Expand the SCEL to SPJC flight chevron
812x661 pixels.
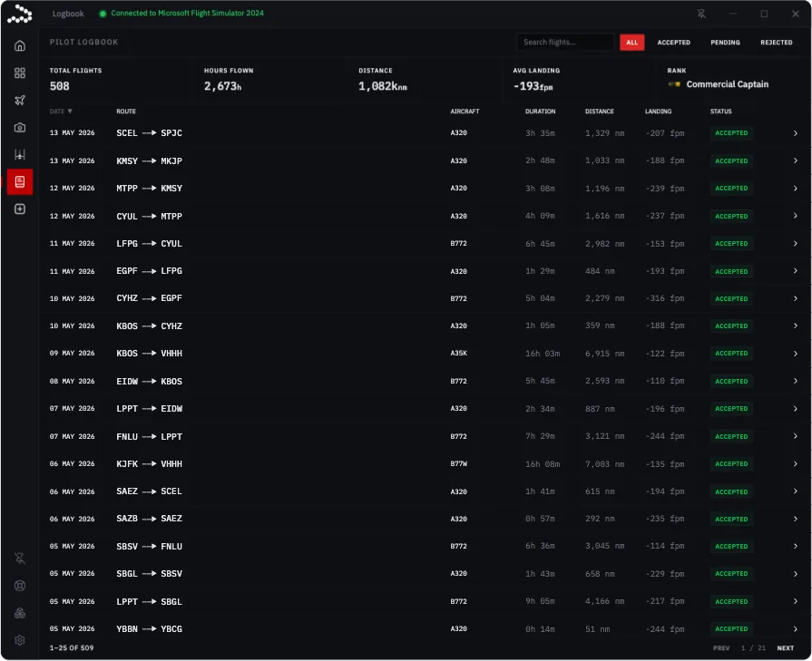pyautogui.click(x=795, y=133)
